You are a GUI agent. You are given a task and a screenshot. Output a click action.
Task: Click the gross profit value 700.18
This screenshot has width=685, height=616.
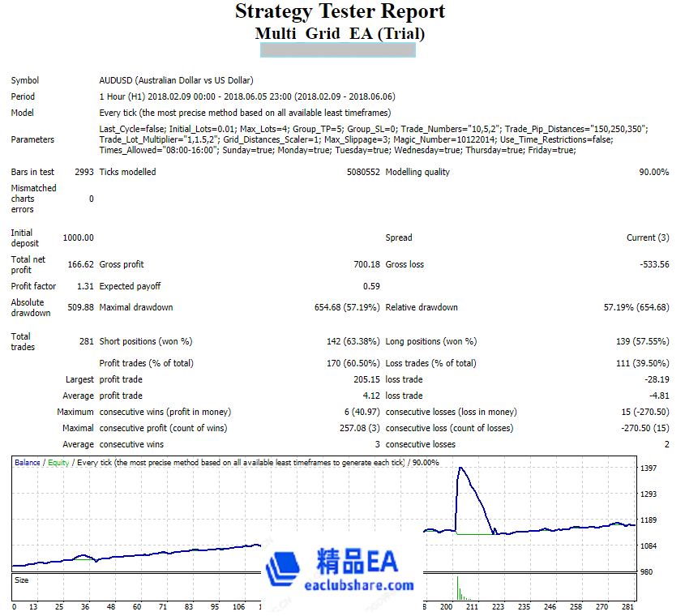point(364,264)
